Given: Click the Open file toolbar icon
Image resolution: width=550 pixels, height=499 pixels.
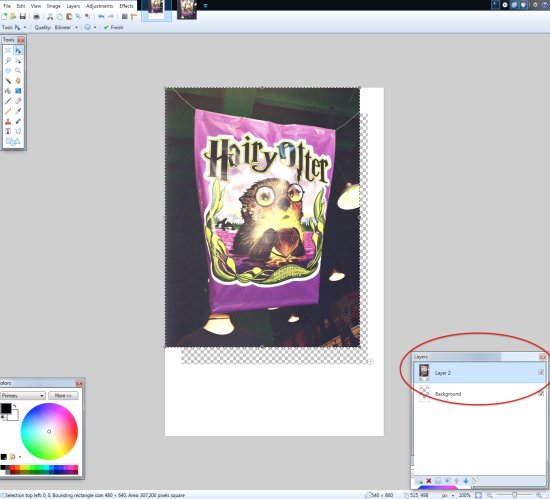Looking at the screenshot, I should [13, 16].
